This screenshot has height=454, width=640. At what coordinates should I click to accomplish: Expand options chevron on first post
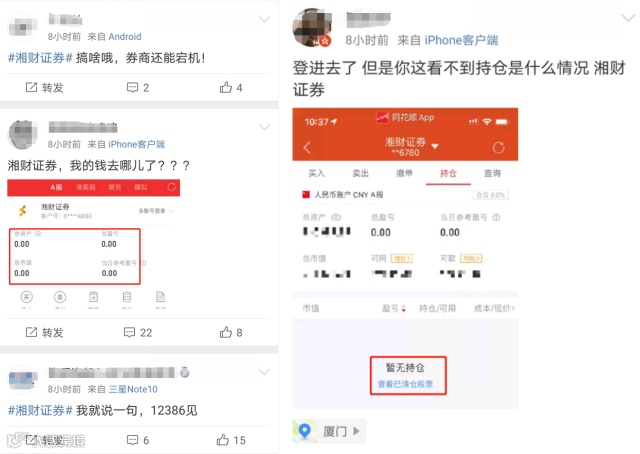(x=264, y=20)
